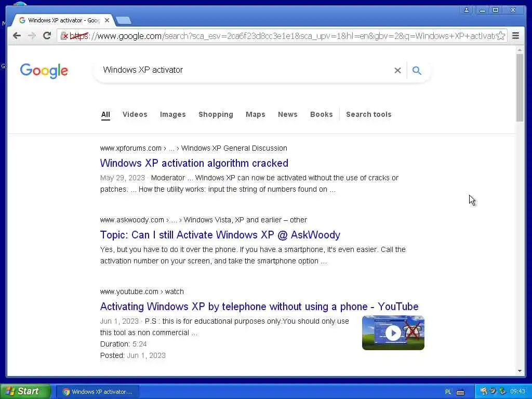Click the PL language indicator in the taskbar

(x=448, y=392)
